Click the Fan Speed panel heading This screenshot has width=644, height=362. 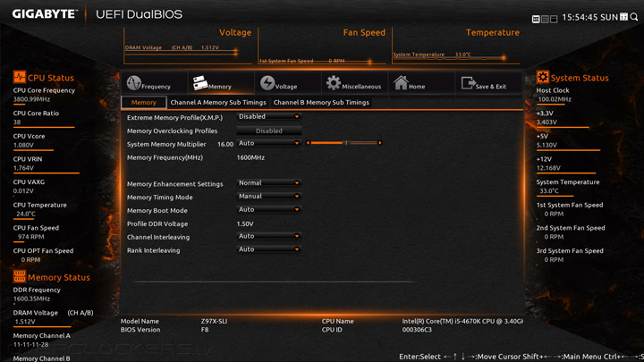[364, 33]
